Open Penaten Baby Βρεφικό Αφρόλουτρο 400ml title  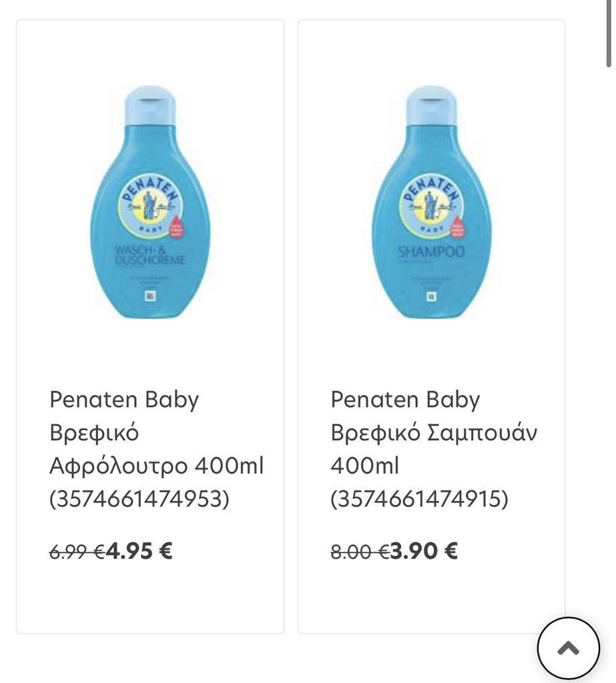(x=157, y=449)
